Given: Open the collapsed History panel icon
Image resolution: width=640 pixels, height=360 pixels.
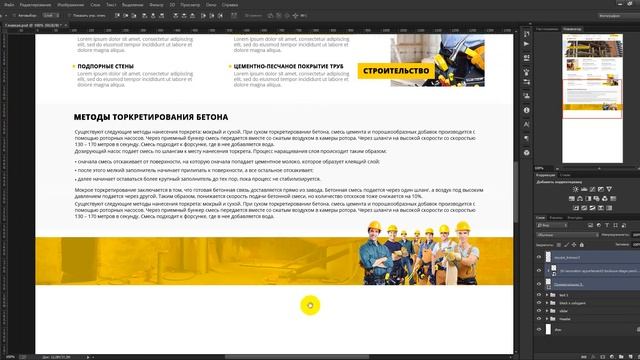Looking at the screenshot, I should [x=527, y=34].
